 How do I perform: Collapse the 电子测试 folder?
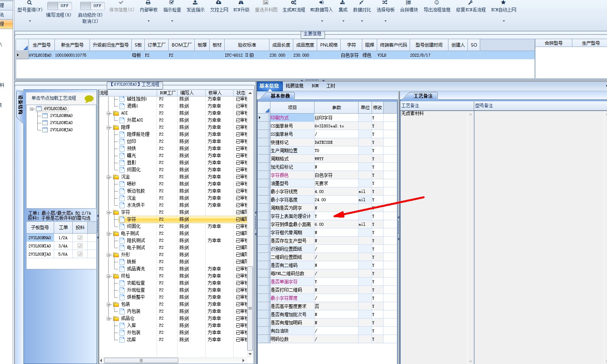pyautogui.click(x=109, y=233)
